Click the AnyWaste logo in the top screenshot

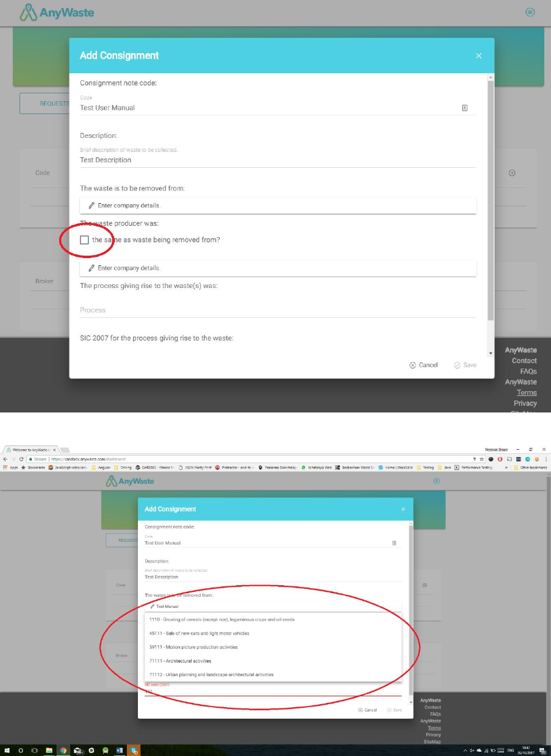click(x=57, y=12)
